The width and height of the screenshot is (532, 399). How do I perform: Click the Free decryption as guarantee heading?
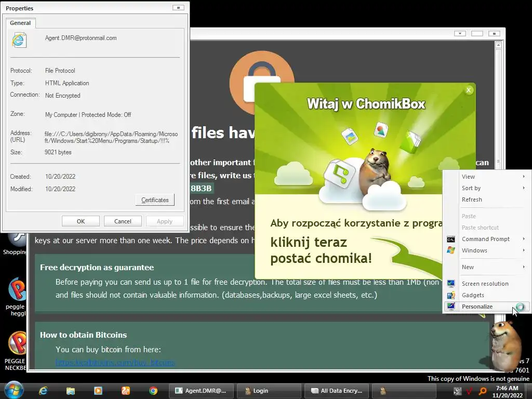(x=97, y=268)
